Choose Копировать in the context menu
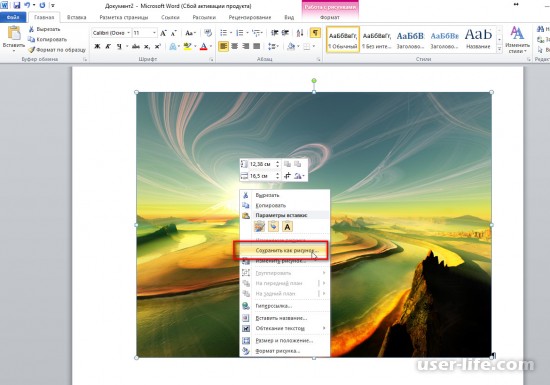 (284, 205)
